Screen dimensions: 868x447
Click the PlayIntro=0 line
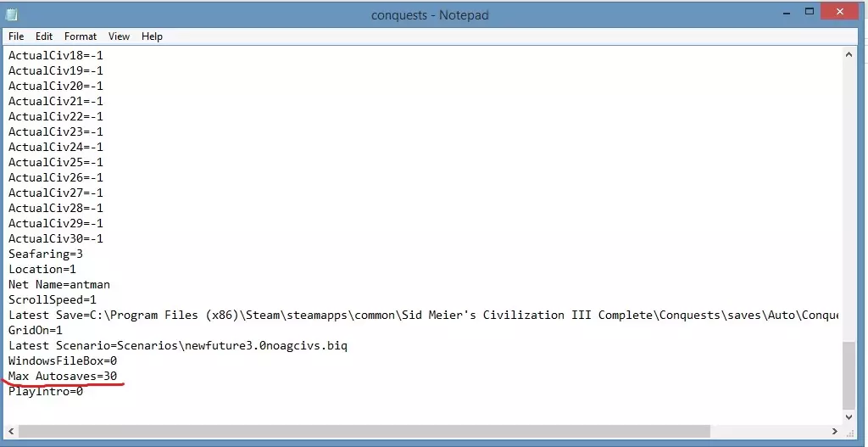[x=46, y=392]
